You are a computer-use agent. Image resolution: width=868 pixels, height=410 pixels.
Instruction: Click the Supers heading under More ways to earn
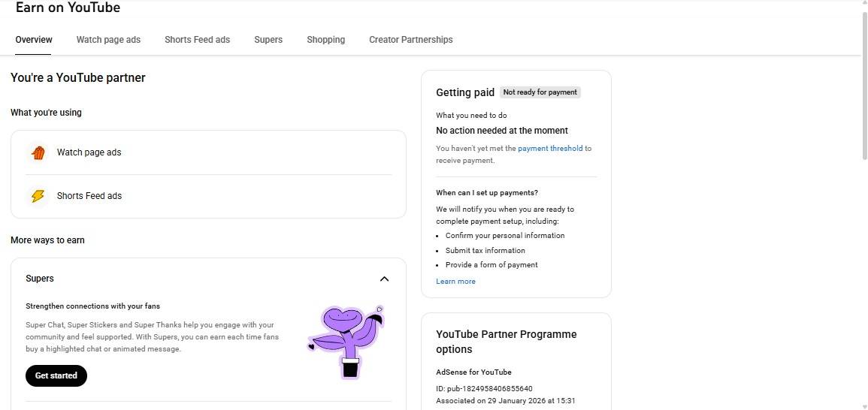click(x=40, y=279)
